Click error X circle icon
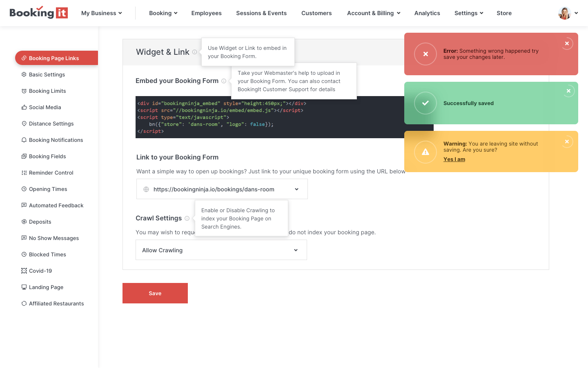The width and height of the screenshot is (588, 368). click(425, 54)
